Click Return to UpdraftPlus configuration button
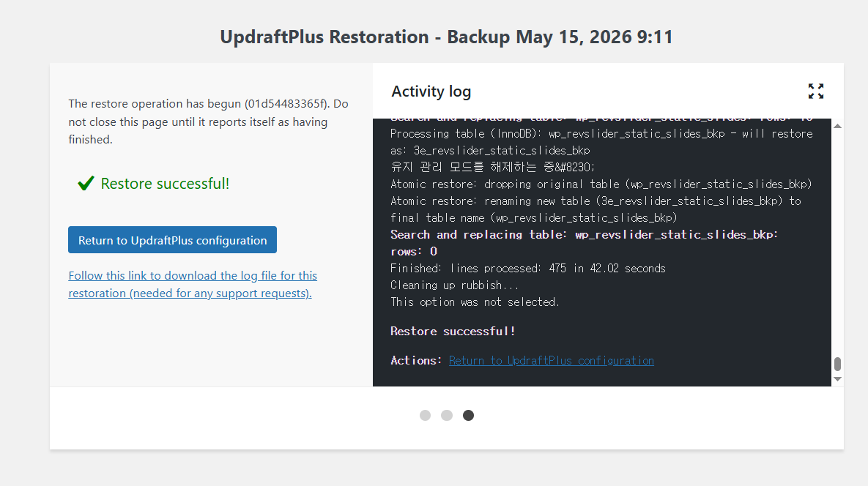Screen dimensions: 868x486 [172, 240]
